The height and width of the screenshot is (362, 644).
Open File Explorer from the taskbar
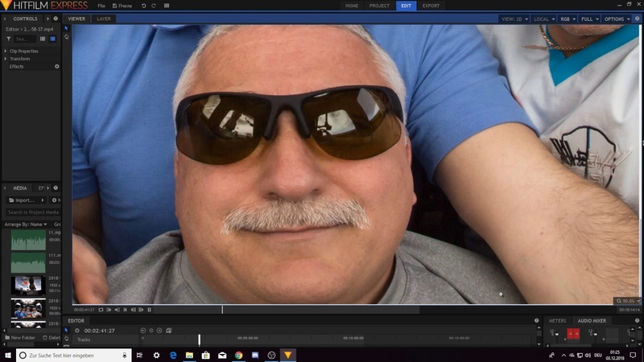pos(189,355)
